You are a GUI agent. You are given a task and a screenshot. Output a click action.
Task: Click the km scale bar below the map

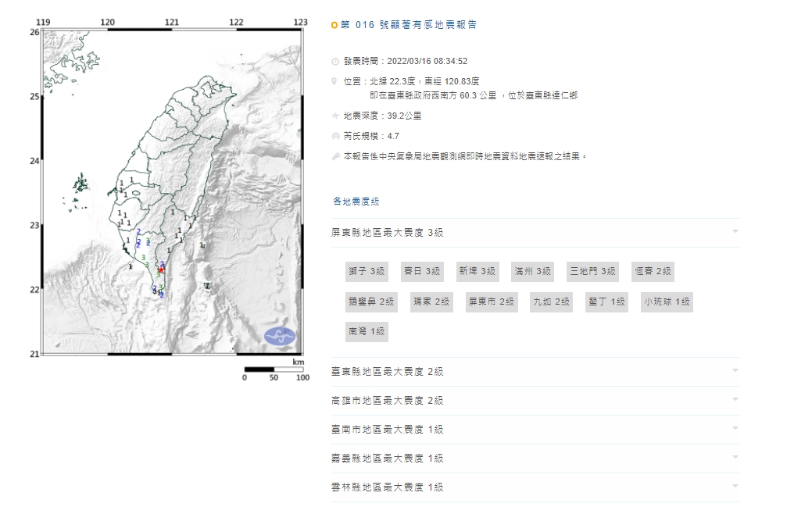click(x=274, y=369)
